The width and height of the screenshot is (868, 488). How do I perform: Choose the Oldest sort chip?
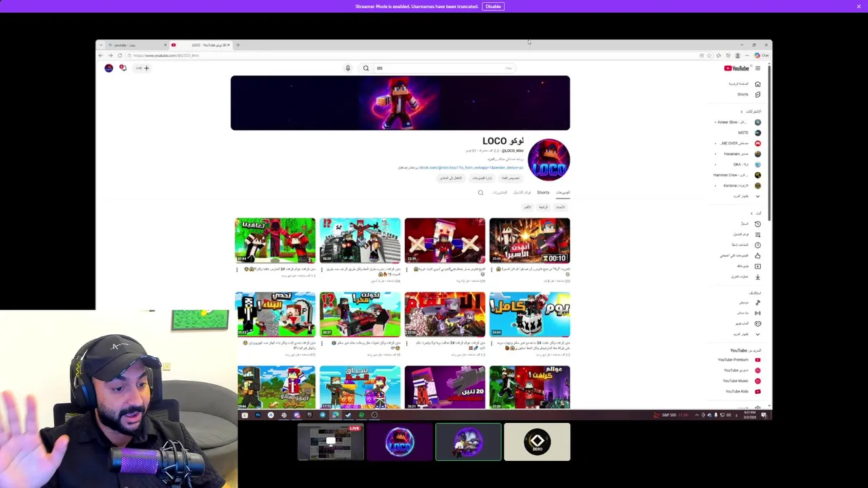click(x=528, y=207)
